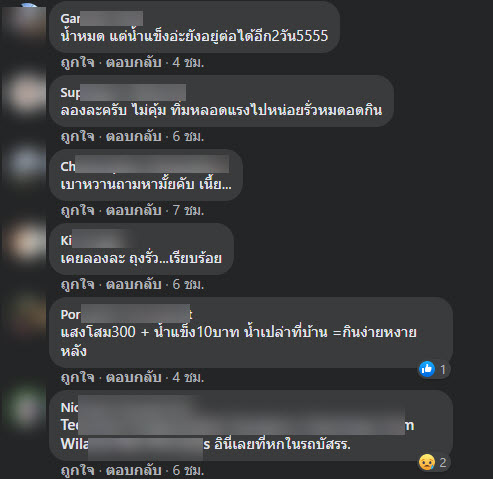Like Nic's comment at the bottom
The width and height of the screenshot is (493, 479).
[78, 470]
